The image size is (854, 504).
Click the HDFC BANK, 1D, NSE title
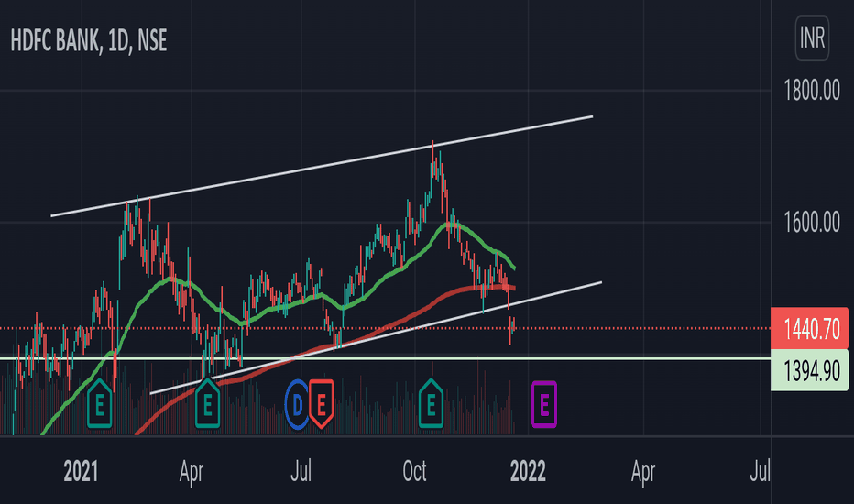point(89,41)
